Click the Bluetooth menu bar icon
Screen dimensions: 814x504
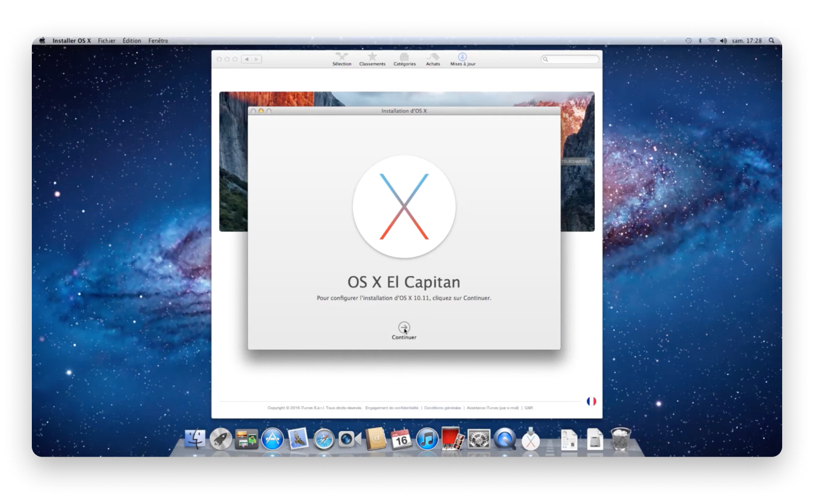[700, 41]
